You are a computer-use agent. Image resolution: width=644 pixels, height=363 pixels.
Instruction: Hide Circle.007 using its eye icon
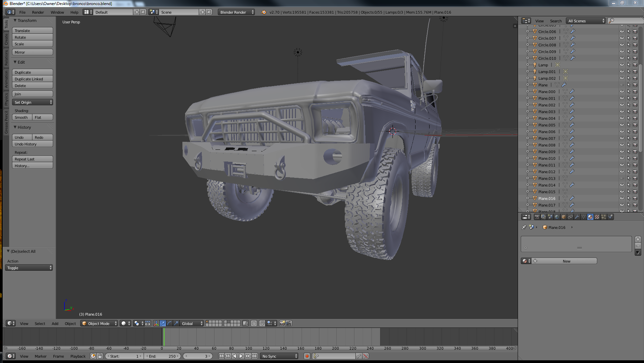pyautogui.click(x=622, y=38)
